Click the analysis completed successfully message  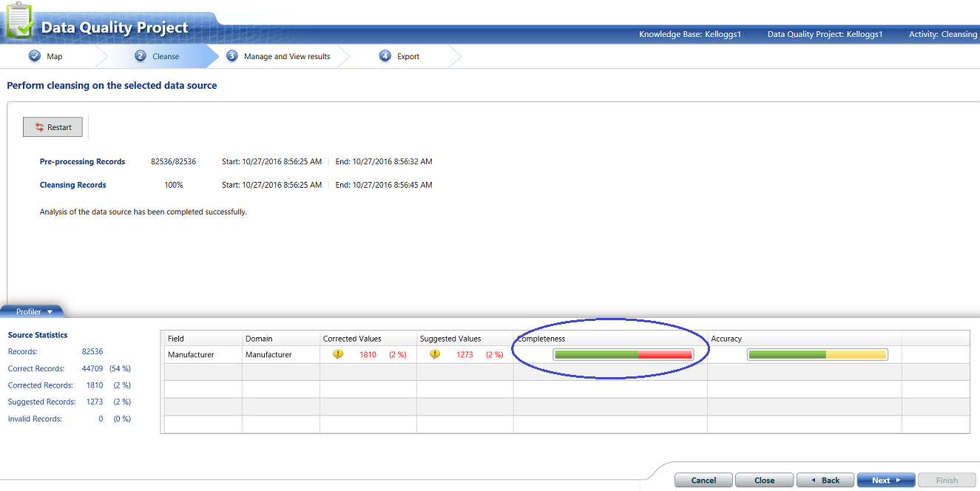click(143, 211)
